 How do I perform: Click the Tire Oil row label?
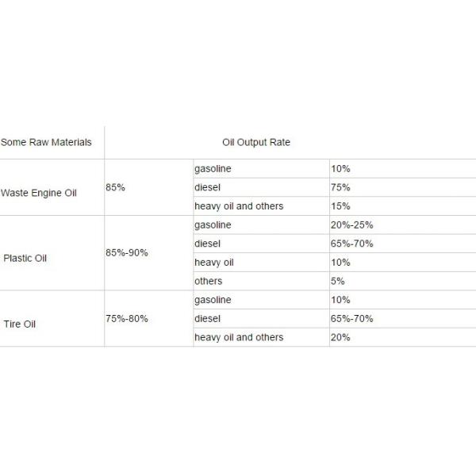(20, 324)
